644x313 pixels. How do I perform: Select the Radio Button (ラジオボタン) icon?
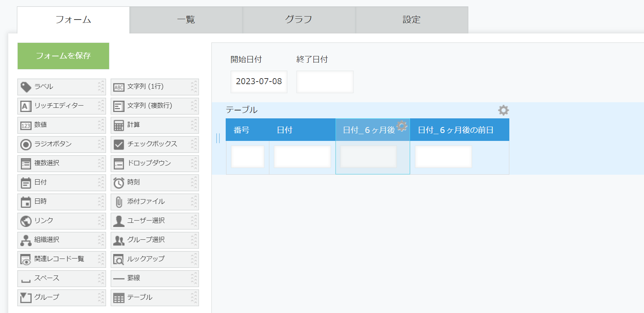[26, 144]
